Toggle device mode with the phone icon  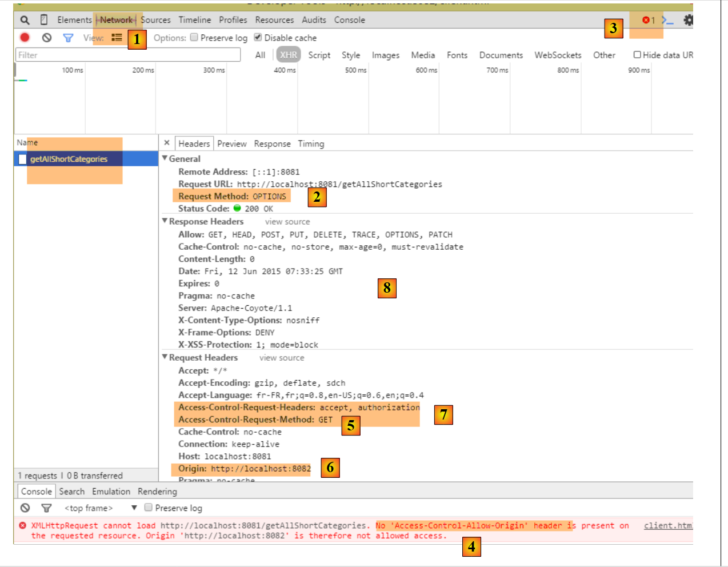(44, 20)
